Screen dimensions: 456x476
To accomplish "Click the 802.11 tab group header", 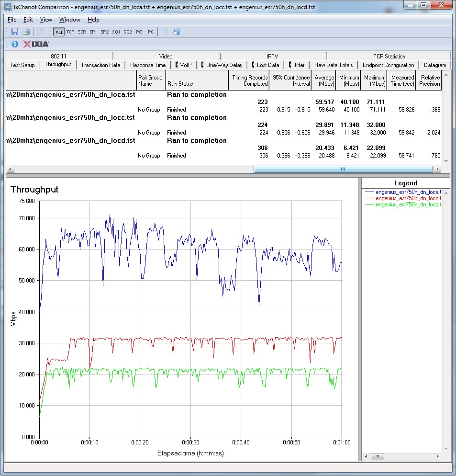I will tap(58, 56).
